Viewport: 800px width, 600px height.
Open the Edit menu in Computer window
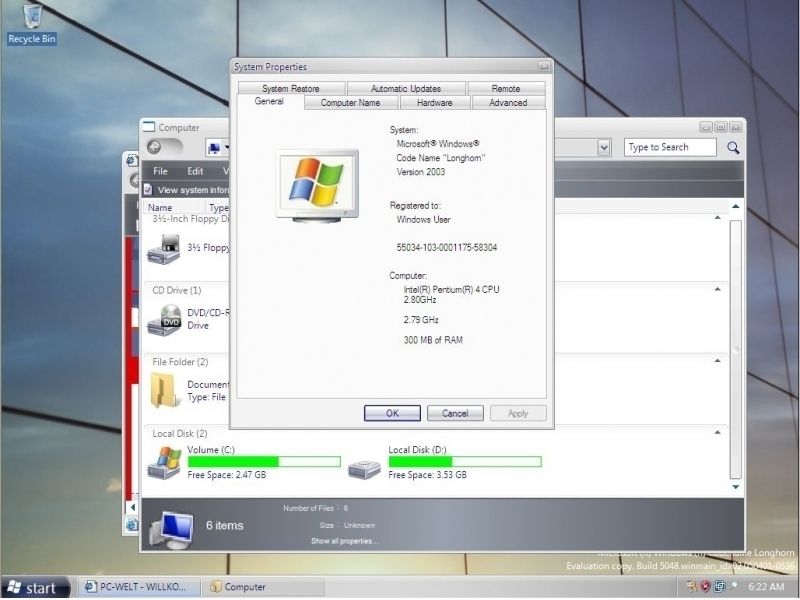click(195, 171)
